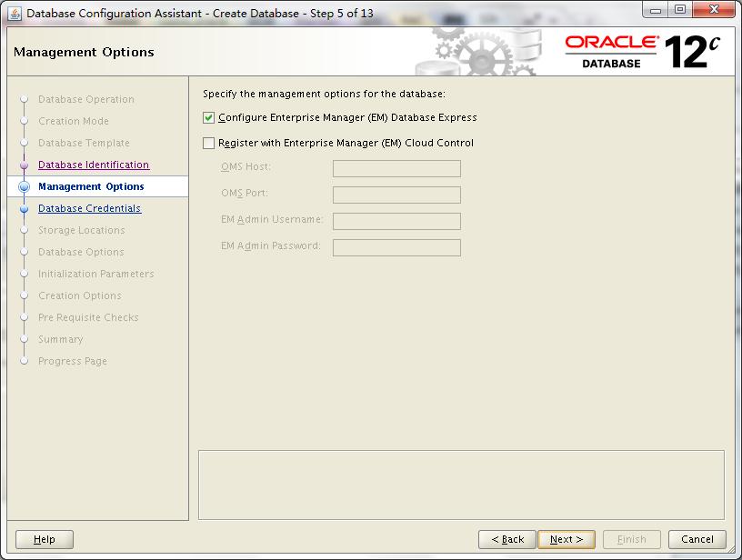This screenshot has height=560, width=742.
Task: Click the empty message area at the bottom
Action: pos(461,485)
